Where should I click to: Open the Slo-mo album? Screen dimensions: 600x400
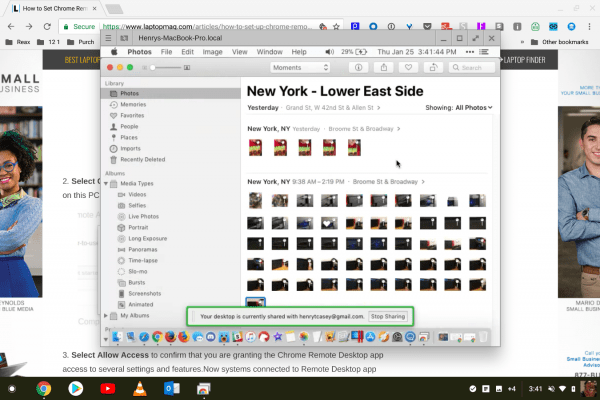click(x=138, y=272)
